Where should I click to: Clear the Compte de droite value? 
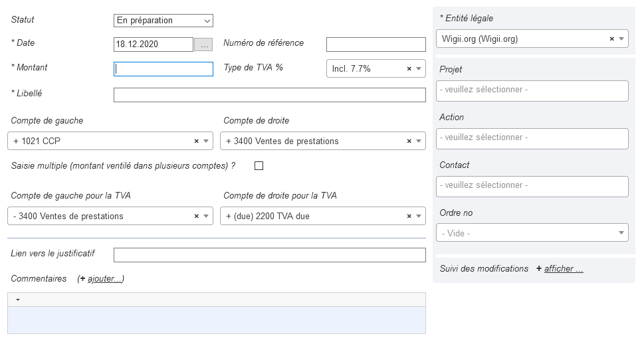click(x=409, y=141)
